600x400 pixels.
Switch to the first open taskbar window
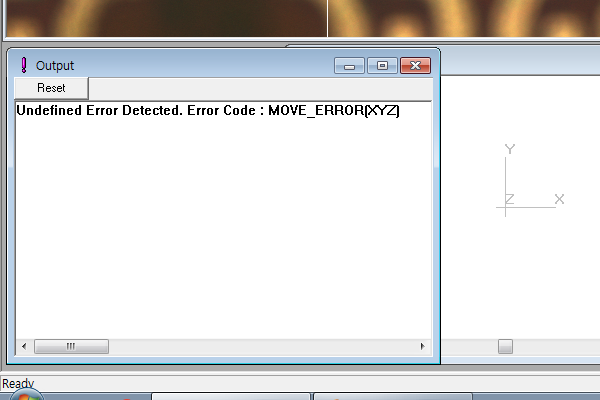228,396
